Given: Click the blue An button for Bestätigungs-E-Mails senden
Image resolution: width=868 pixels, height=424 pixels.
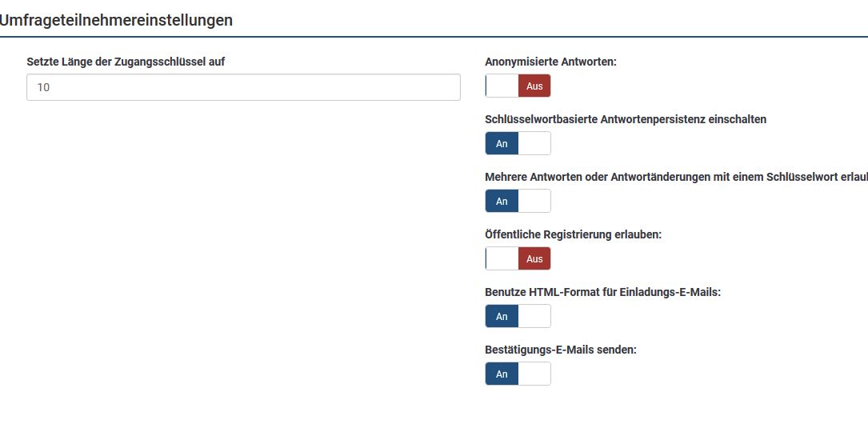Looking at the screenshot, I should (x=502, y=374).
